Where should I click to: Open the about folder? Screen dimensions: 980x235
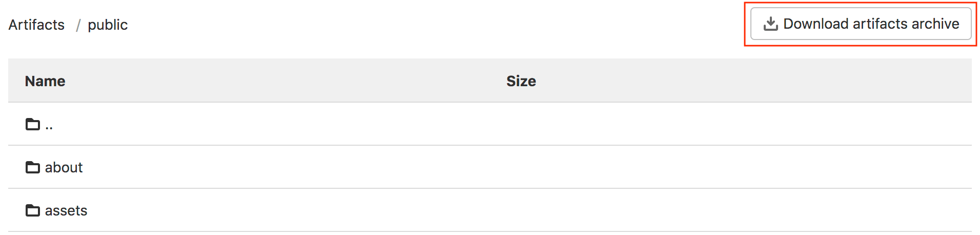pos(64,167)
